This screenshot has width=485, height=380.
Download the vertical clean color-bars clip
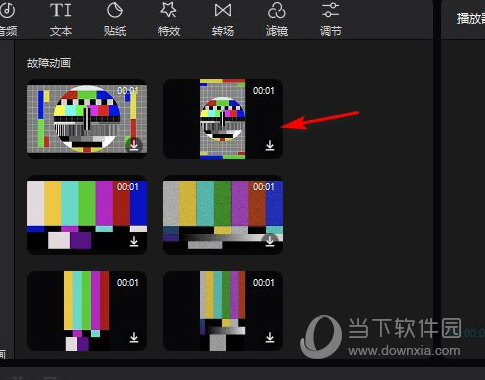click(x=134, y=337)
